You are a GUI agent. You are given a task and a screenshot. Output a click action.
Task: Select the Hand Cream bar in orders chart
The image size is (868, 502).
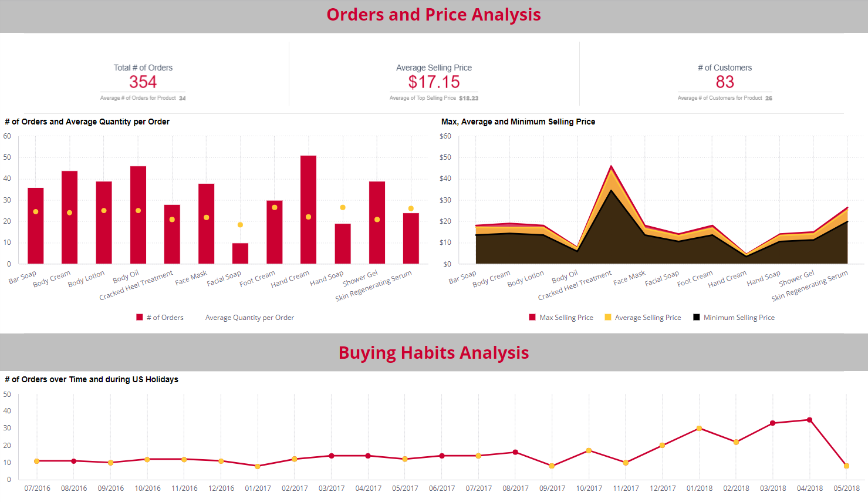click(x=307, y=208)
